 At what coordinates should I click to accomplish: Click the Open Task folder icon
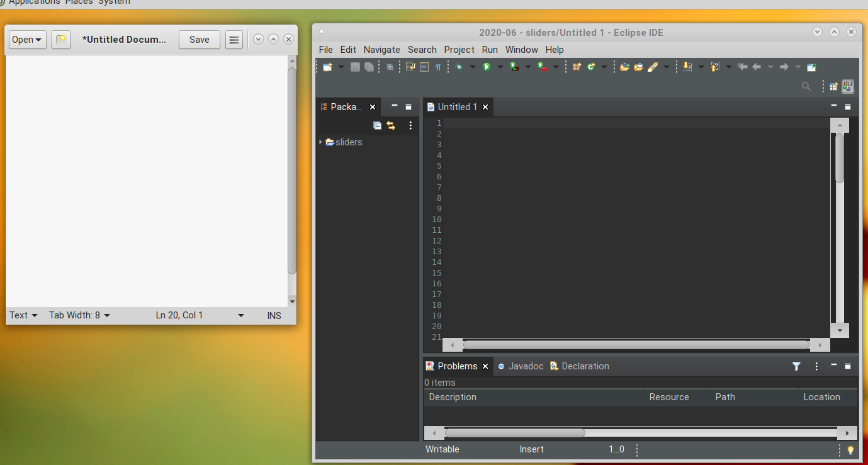[638, 67]
